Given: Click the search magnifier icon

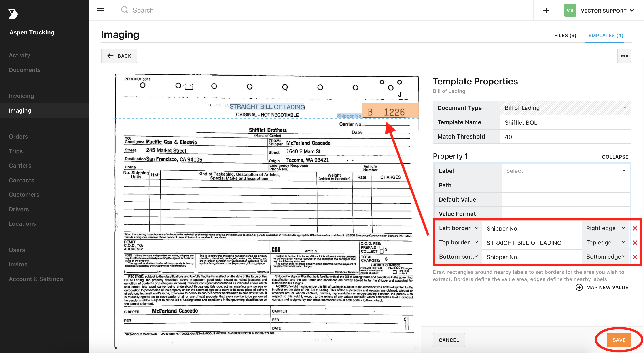Looking at the screenshot, I should point(125,10).
